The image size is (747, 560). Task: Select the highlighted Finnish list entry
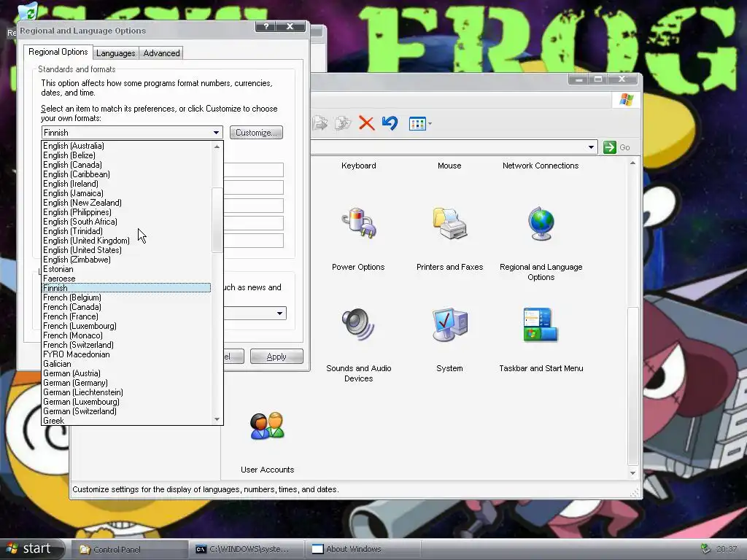tap(126, 288)
